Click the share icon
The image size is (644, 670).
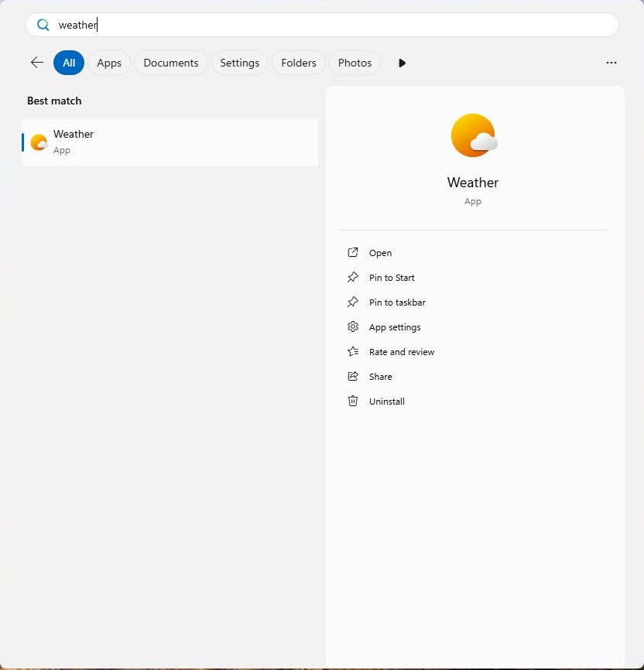tap(353, 377)
